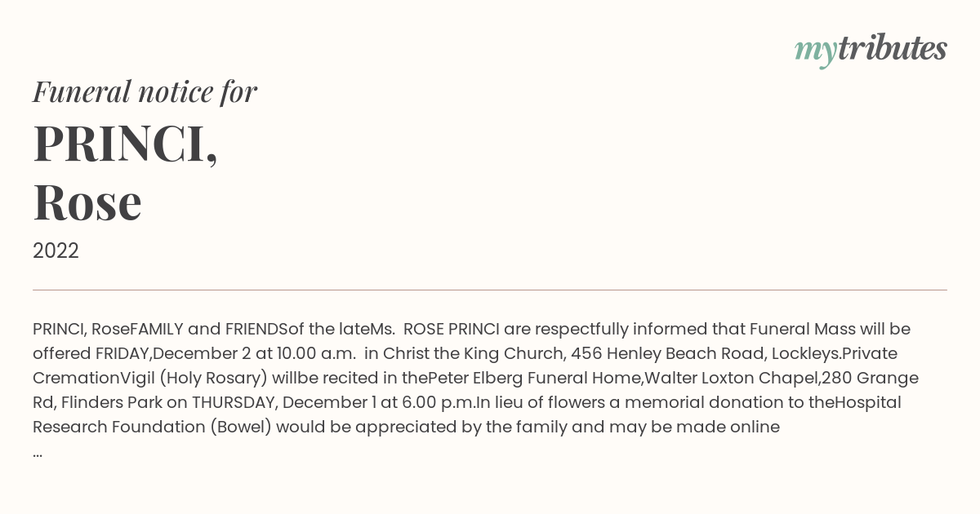Viewport: 980px width, 514px height.
Task: Click the year 2022 text
Action: (x=56, y=251)
